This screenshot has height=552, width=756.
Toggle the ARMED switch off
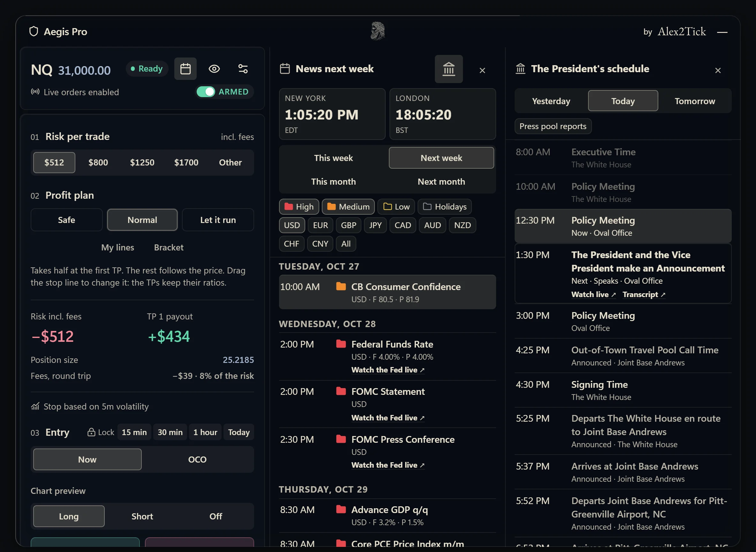coord(206,92)
